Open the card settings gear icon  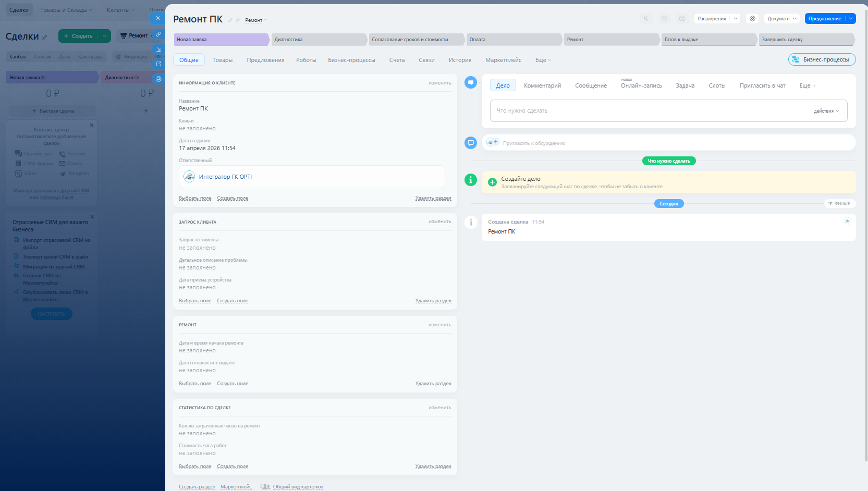click(x=752, y=19)
